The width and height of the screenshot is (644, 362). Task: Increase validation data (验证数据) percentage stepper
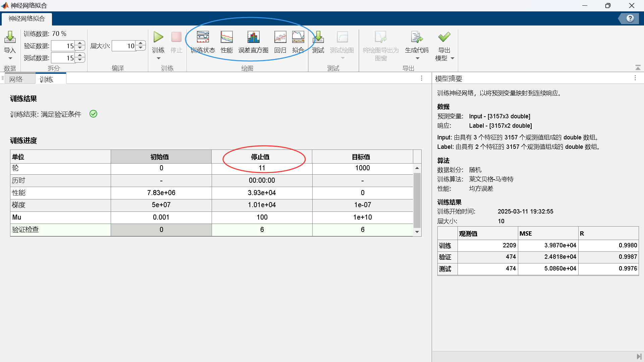click(x=80, y=43)
